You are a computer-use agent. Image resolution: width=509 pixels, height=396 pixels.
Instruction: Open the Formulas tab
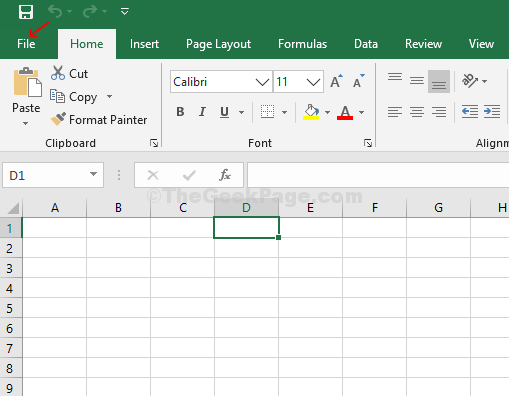[302, 44]
